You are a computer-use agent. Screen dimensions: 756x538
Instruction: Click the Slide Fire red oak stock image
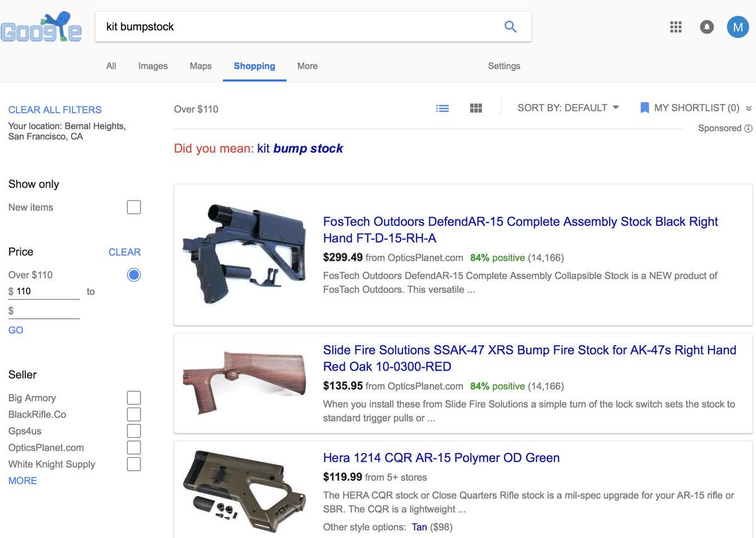(x=244, y=382)
